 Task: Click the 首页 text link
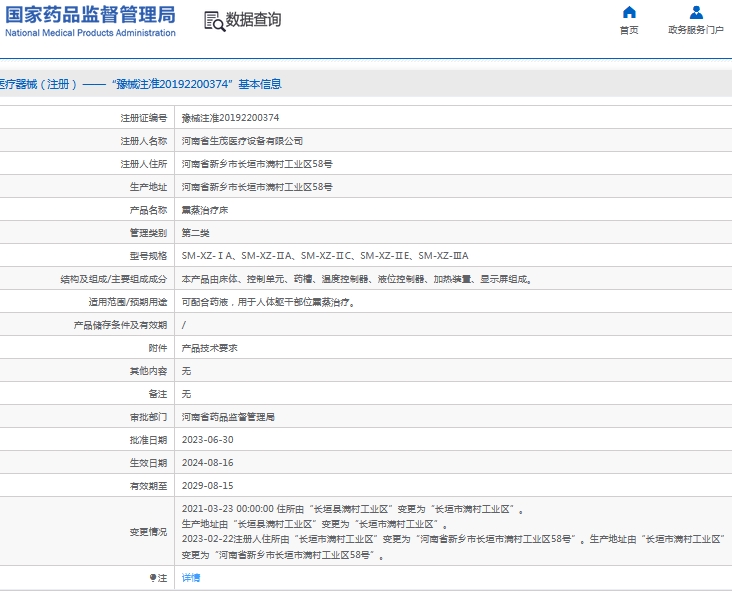(629, 30)
